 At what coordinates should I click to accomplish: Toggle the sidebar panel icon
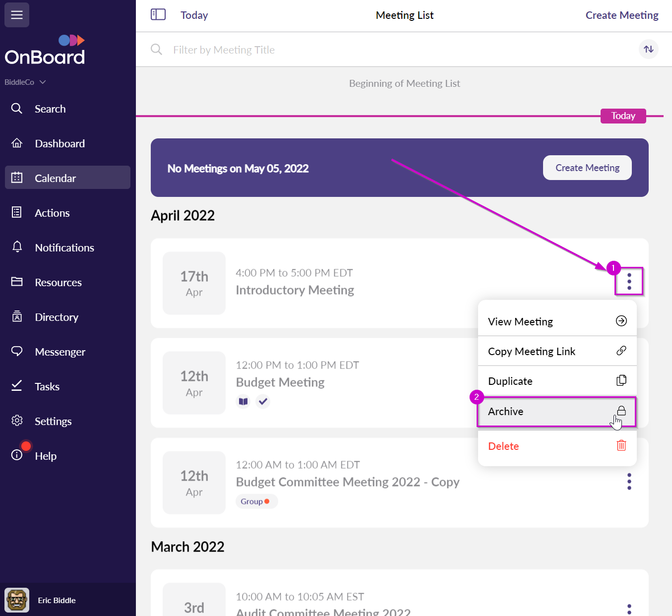[x=158, y=14]
